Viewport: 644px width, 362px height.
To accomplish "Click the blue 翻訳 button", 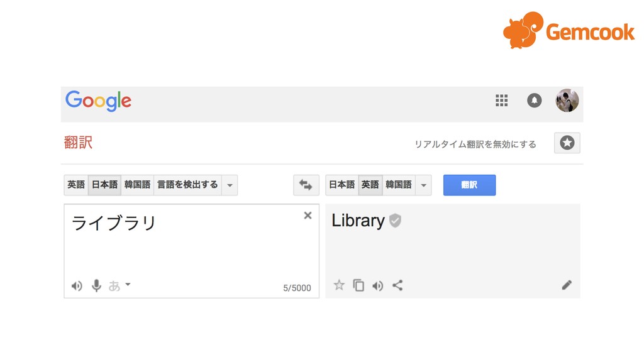I will click(469, 185).
